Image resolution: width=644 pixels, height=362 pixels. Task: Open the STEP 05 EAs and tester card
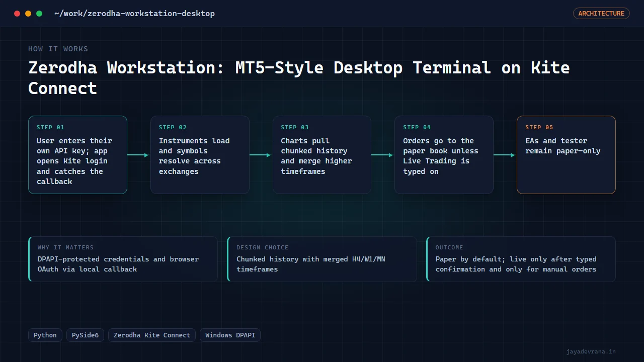tap(566, 155)
